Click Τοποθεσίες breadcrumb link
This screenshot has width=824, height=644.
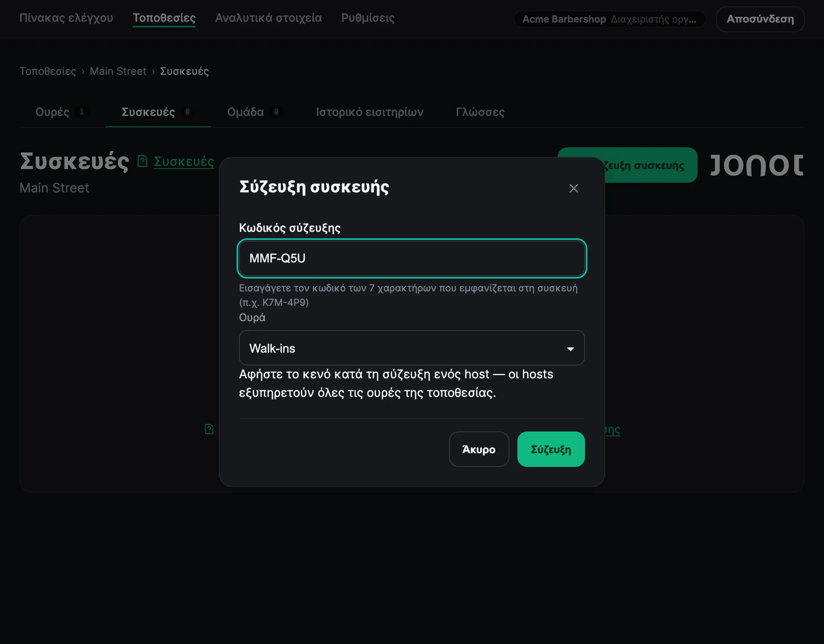coord(48,71)
